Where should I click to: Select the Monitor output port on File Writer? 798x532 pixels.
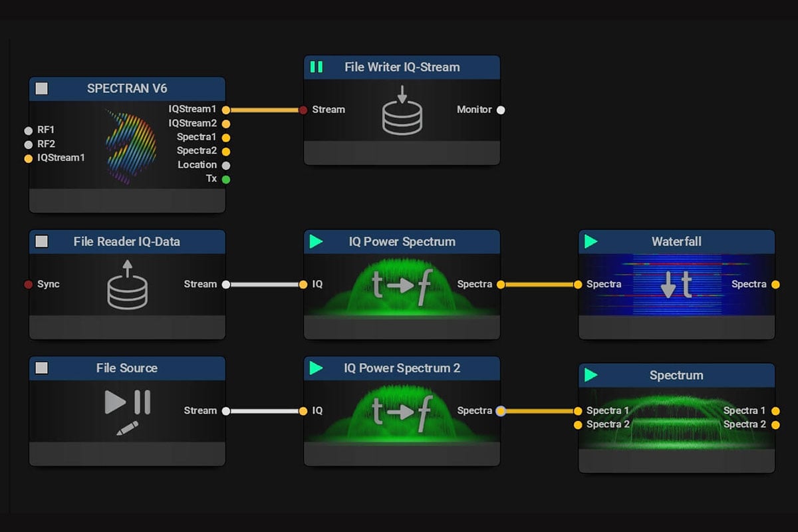click(501, 110)
